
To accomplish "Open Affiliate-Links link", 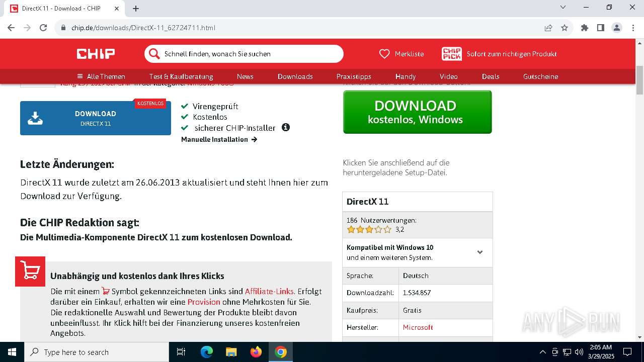I will pyautogui.click(x=269, y=291).
